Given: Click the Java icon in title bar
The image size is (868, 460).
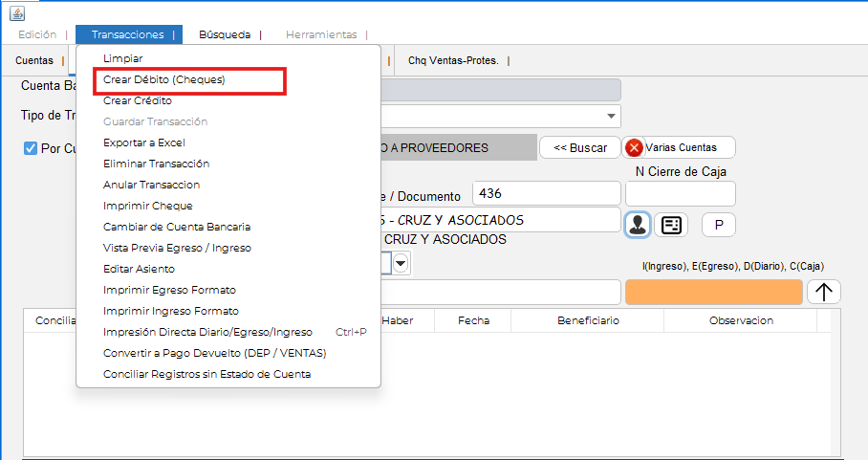Looking at the screenshot, I should (x=16, y=12).
